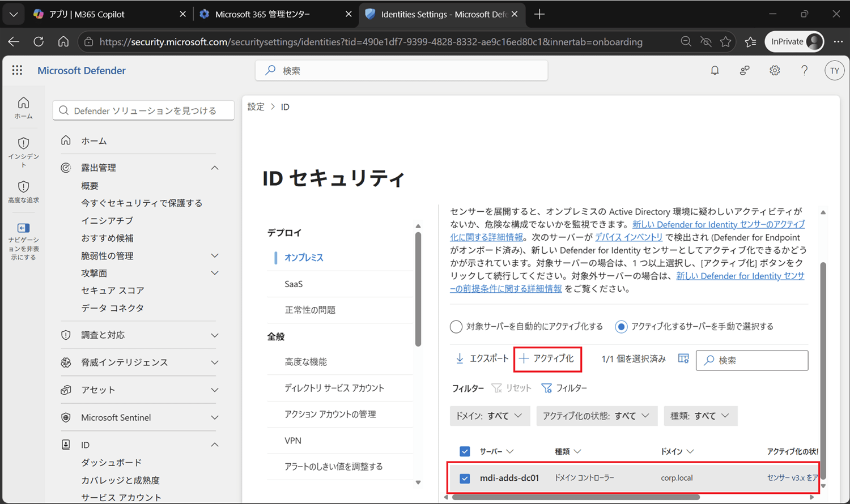The height and width of the screenshot is (504, 850).
Task: Open the デバイス インベントリ link
Action: click(628, 237)
